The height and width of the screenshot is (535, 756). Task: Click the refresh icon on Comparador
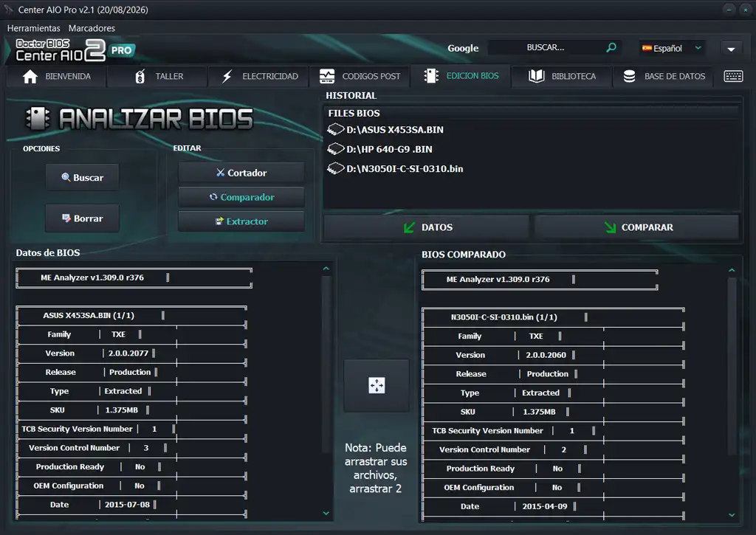tap(213, 196)
